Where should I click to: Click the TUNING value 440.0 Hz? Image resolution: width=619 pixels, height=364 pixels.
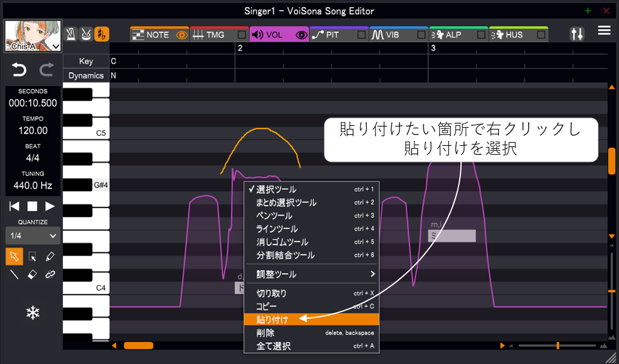tap(33, 186)
